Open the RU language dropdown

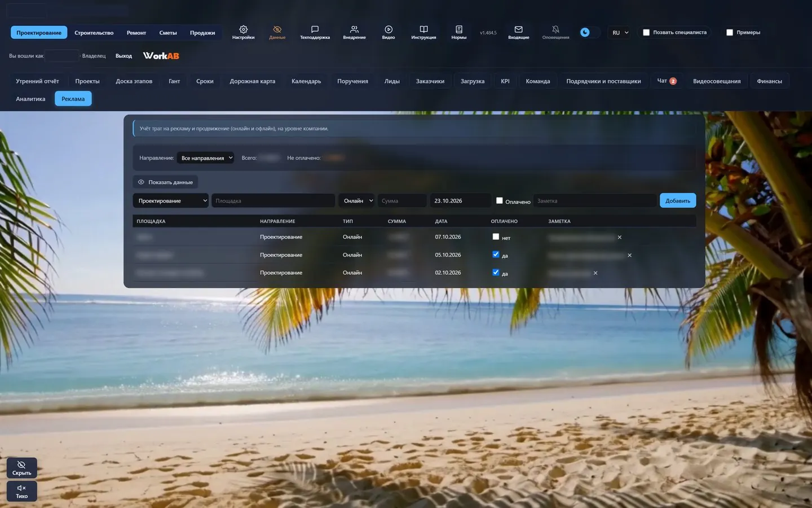620,33
